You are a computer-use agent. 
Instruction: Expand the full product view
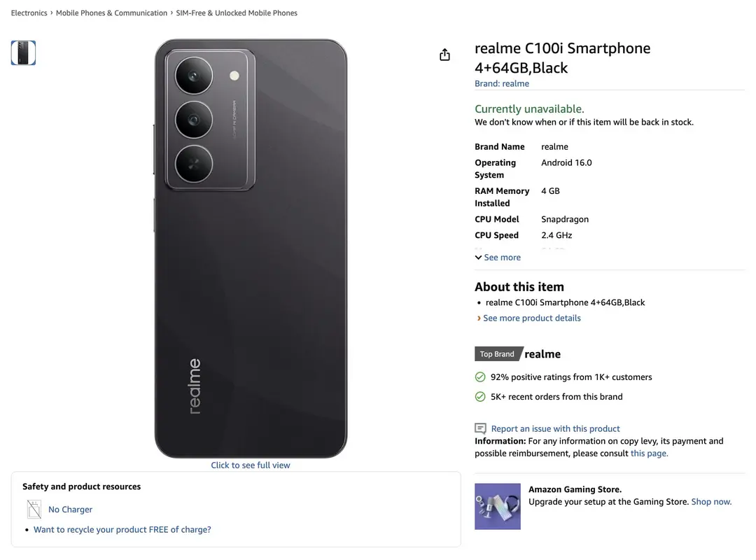point(250,464)
